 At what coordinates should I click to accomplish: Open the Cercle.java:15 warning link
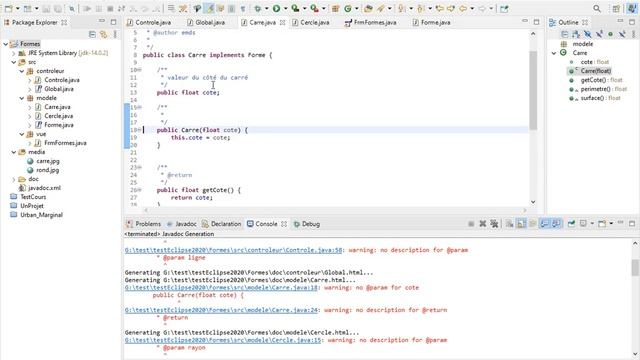[223, 340]
